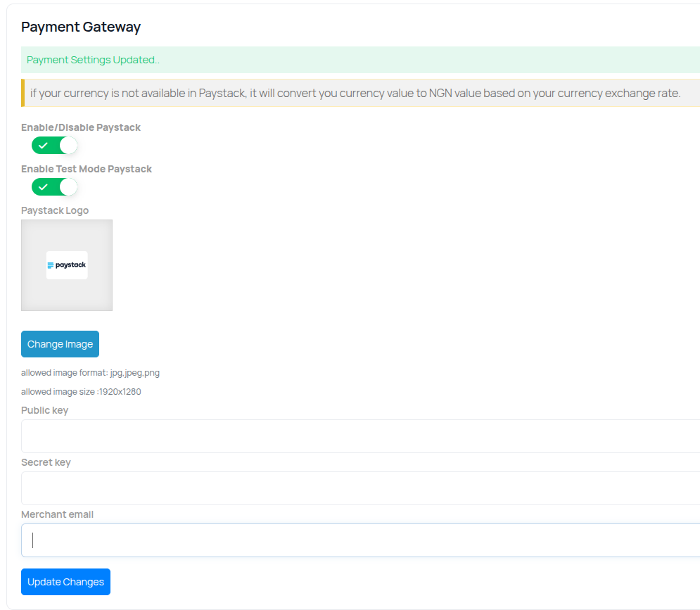Click the "Secret key" field label

pos(46,462)
